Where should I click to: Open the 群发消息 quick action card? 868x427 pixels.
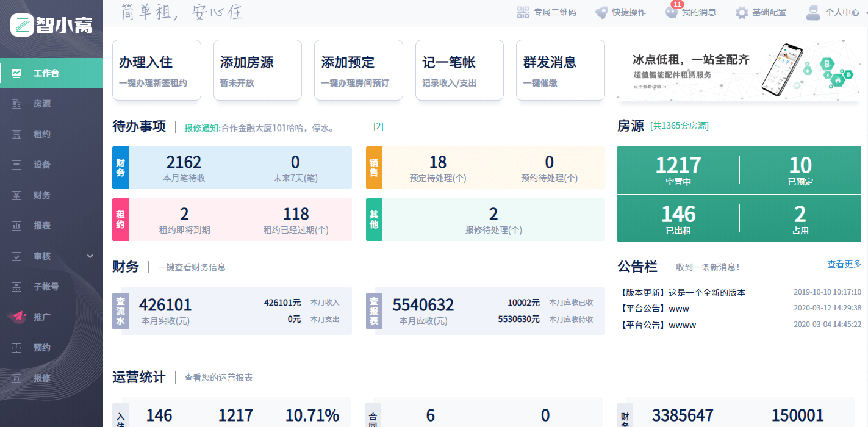tap(561, 70)
